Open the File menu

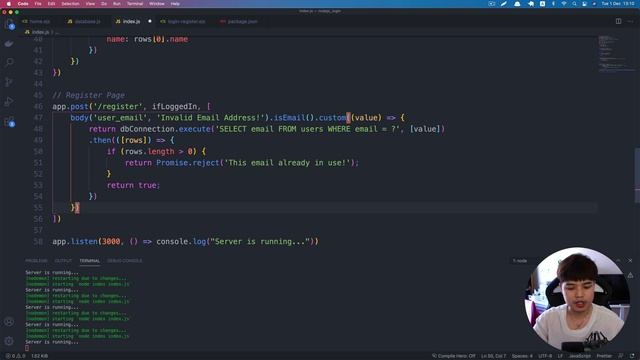click(x=38, y=4)
